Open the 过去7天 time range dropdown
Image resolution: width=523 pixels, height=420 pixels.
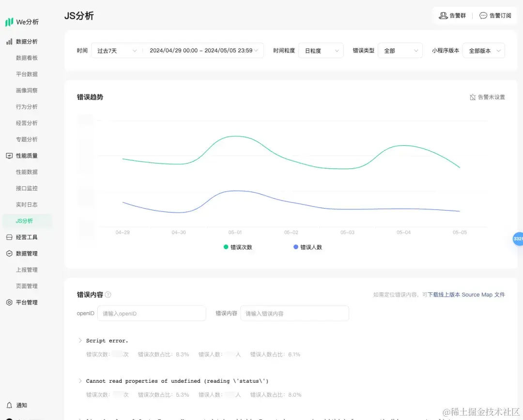117,51
